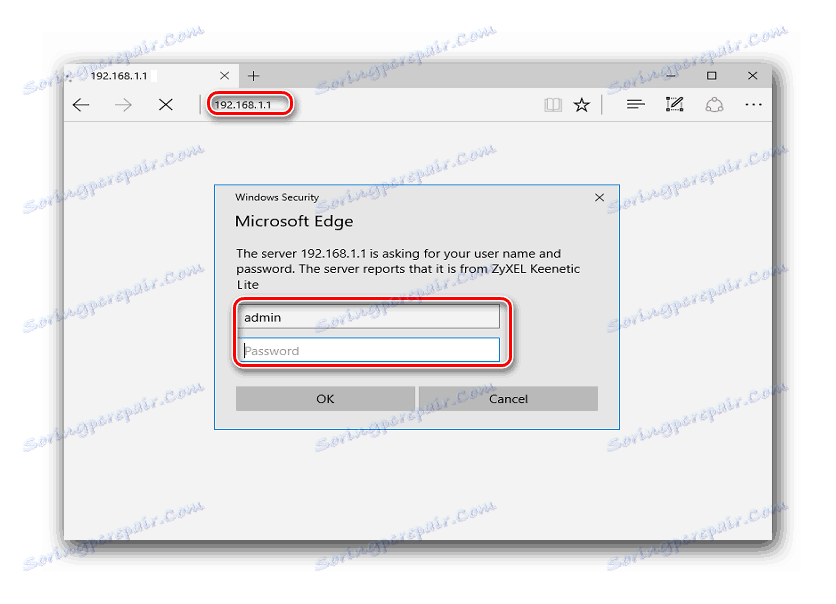Open the Share icon in toolbar

(x=714, y=104)
